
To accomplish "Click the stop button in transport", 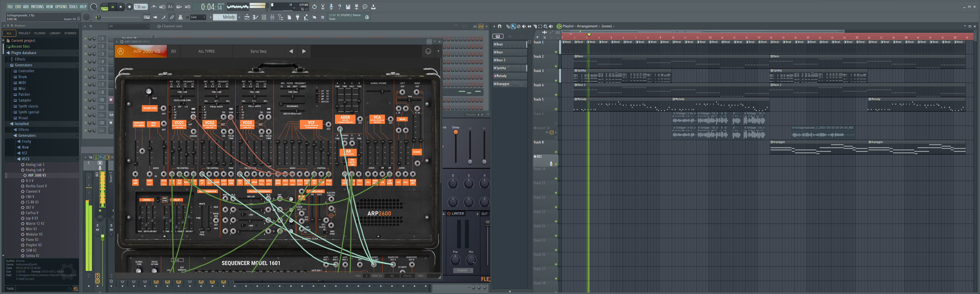I will 121,7.
